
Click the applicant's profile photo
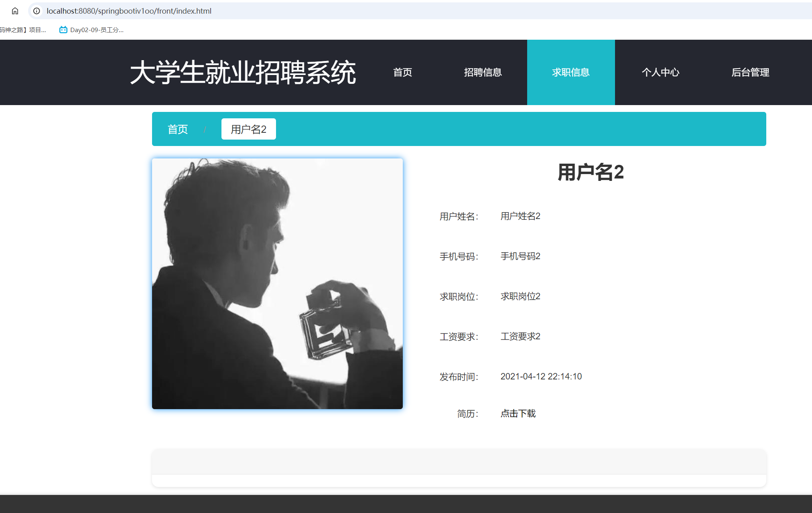pyautogui.click(x=277, y=283)
